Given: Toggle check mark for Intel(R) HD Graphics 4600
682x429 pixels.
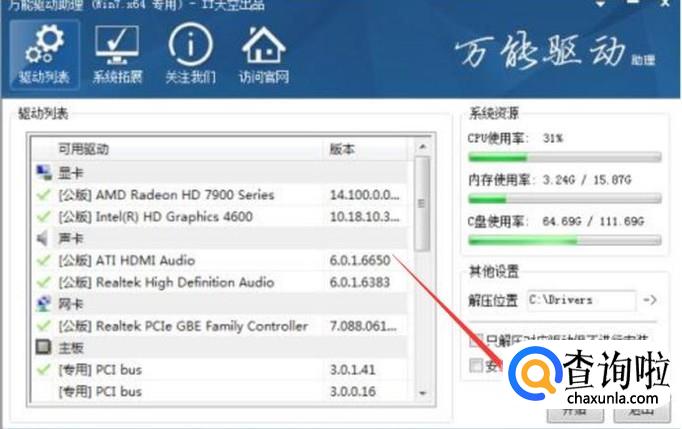Looking at the screenshot, I should [x=43, y=216].
